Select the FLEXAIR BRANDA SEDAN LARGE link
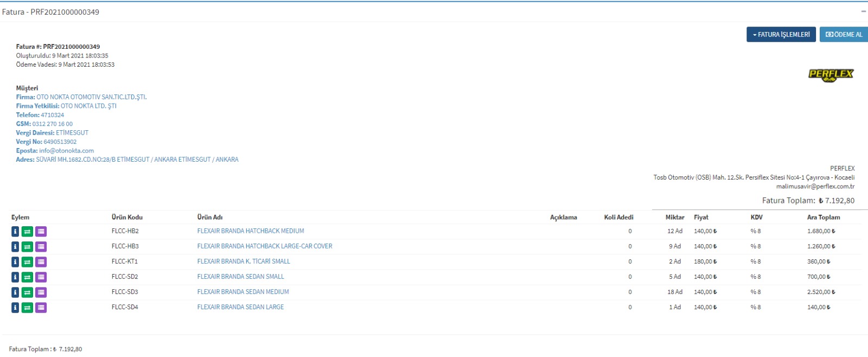Screen dimensions: 868x357 (240, 307)
